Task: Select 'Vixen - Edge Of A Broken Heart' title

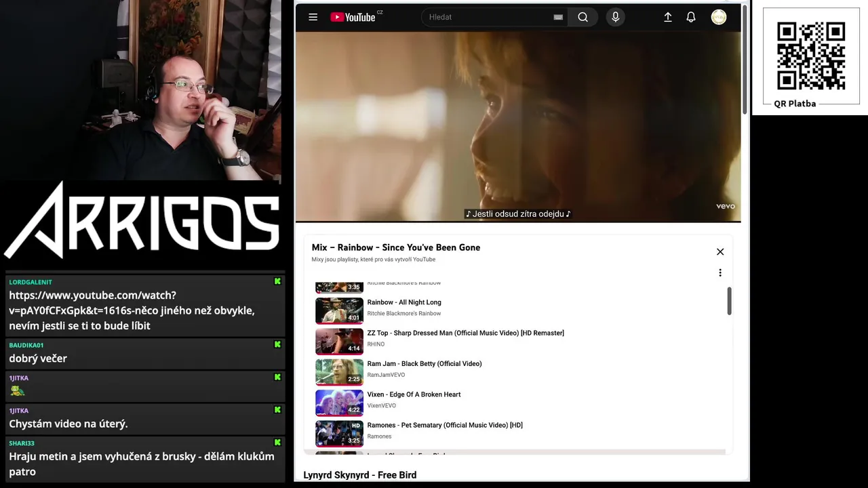Action: (414, 394)
